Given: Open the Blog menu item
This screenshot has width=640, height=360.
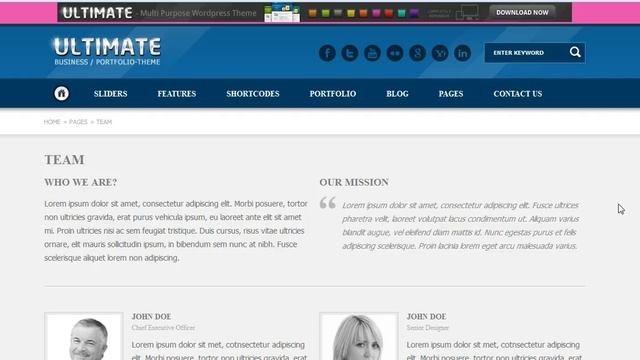Looking at the screenshot, I should pos(397,94).
